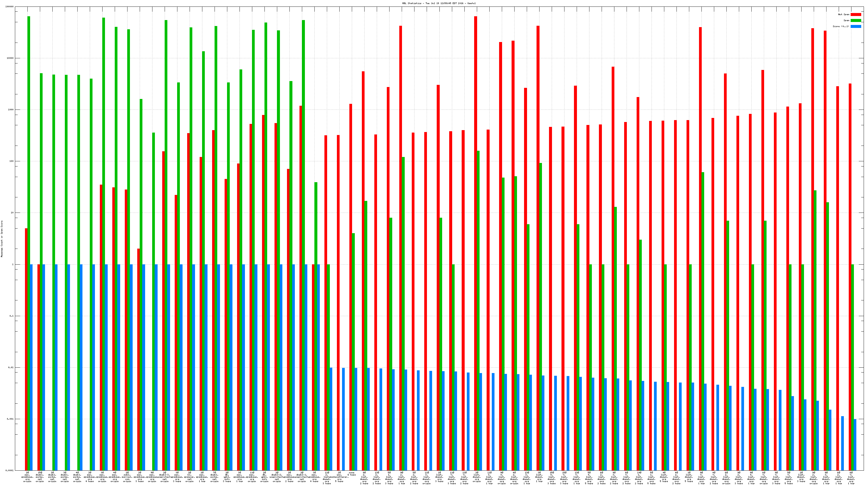Click the 100000 y-axis tick label
868x488 pixels.
[10, 7]
